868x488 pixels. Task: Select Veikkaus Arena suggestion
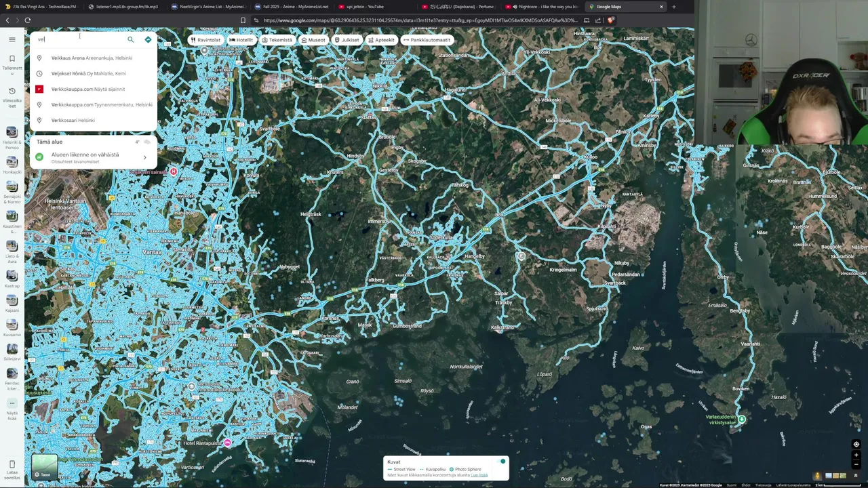tap(94, 58)
